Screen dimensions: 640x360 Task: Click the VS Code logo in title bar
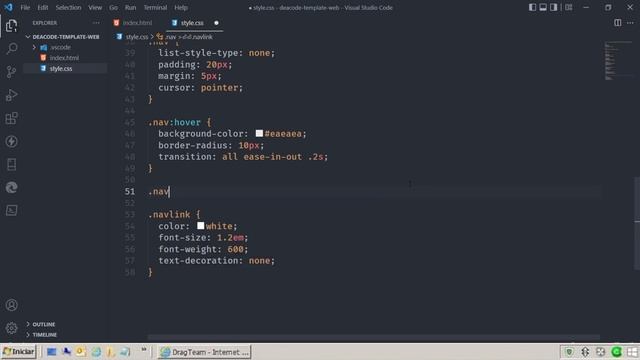(8, 7)
